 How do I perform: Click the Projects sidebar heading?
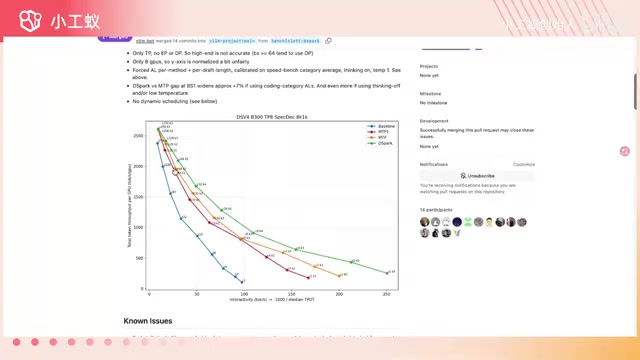[429, 66]
